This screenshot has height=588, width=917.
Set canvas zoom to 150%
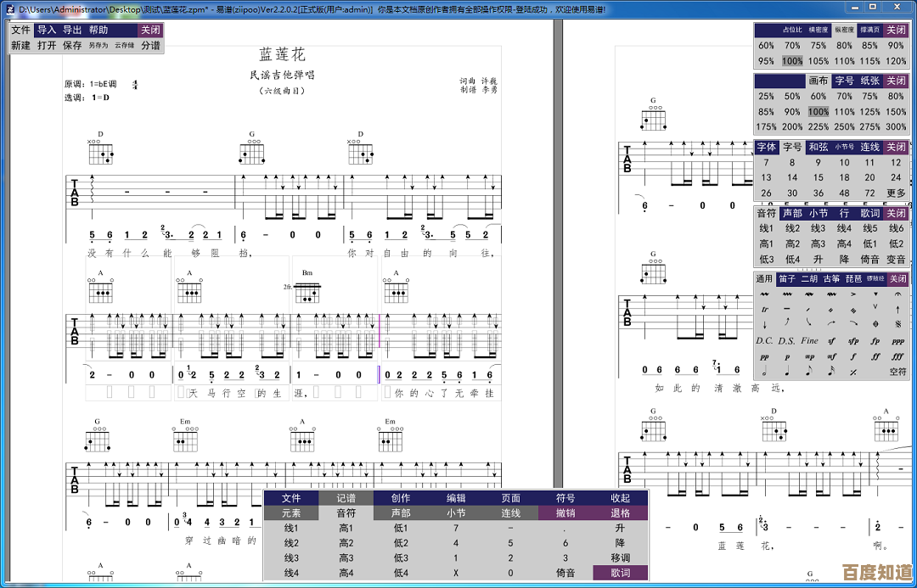896,111
